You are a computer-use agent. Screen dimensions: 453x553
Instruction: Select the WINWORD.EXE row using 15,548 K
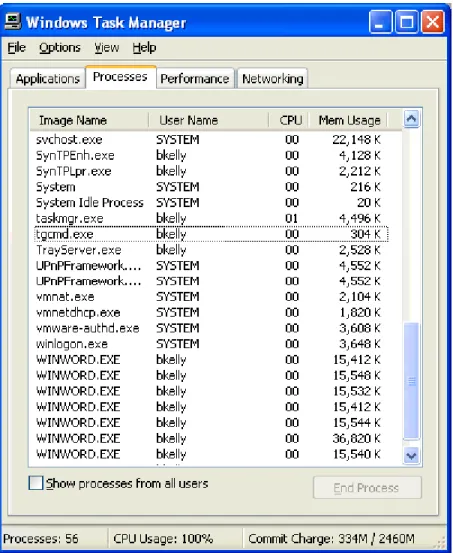(x=211, y=375)
